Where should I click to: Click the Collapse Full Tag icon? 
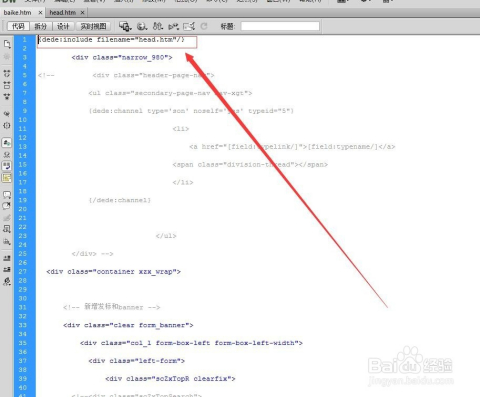(7, 73)
